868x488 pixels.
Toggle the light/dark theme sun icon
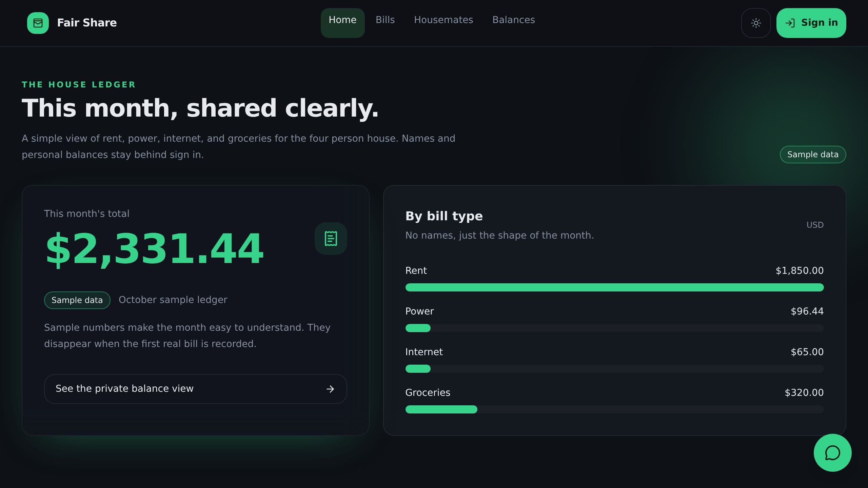tap(756, 23)
